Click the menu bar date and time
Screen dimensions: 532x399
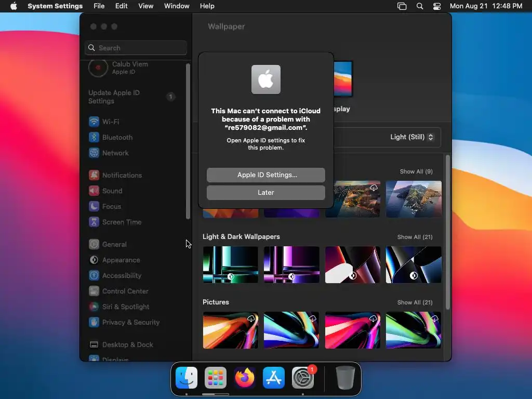coord(486,6)
